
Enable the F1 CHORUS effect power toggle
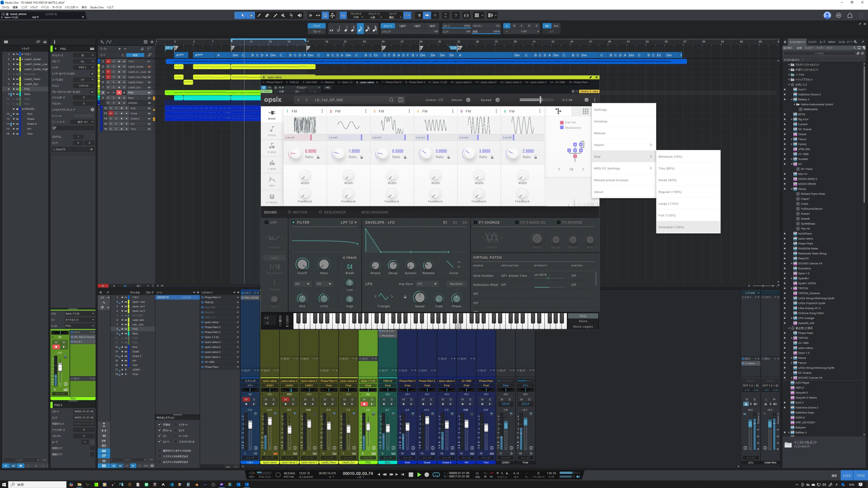pyautogui.click(x=475, y=223)
